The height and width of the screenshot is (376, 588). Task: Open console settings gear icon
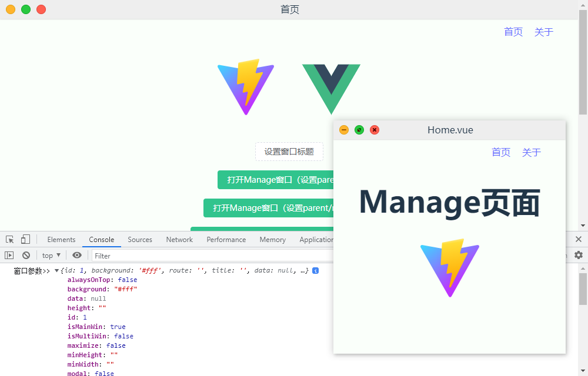coord(579,256)
